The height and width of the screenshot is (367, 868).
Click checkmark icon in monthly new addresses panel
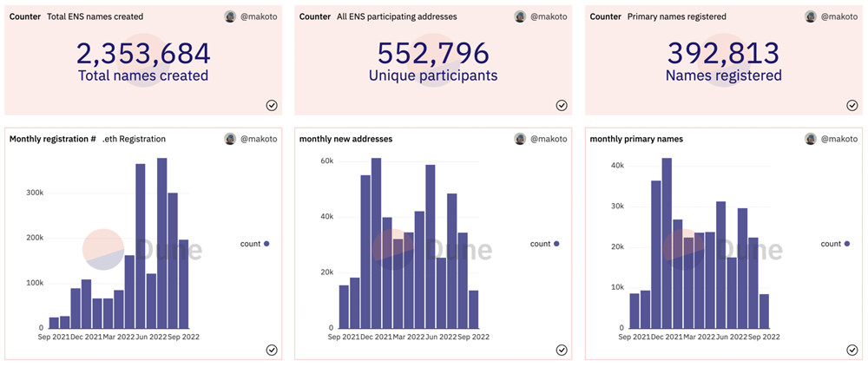click(562, 350)
